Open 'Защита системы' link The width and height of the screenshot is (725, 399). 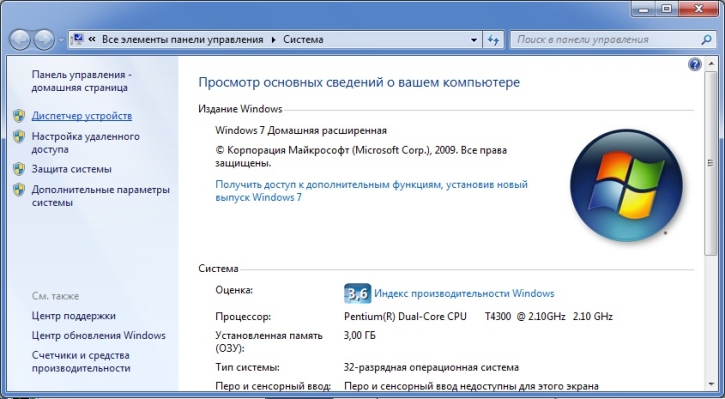click(x=72, y=169)
